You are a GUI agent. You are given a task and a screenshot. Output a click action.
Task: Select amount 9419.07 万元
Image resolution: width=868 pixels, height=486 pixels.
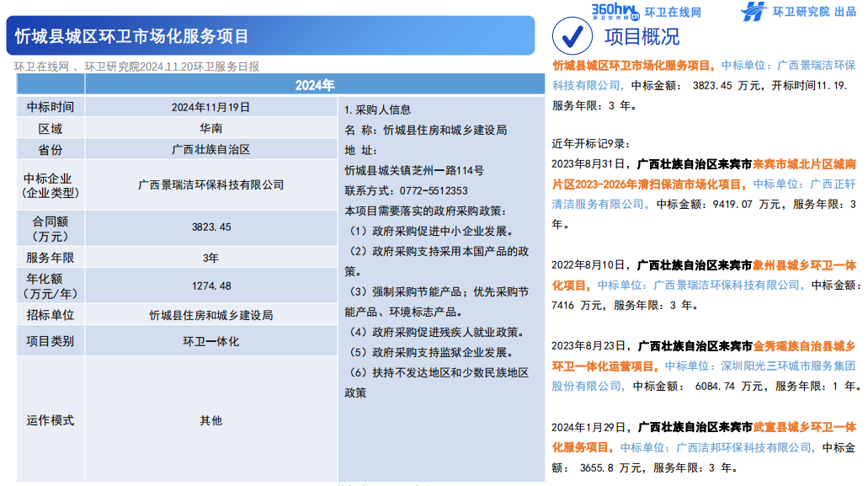[746, 204]
